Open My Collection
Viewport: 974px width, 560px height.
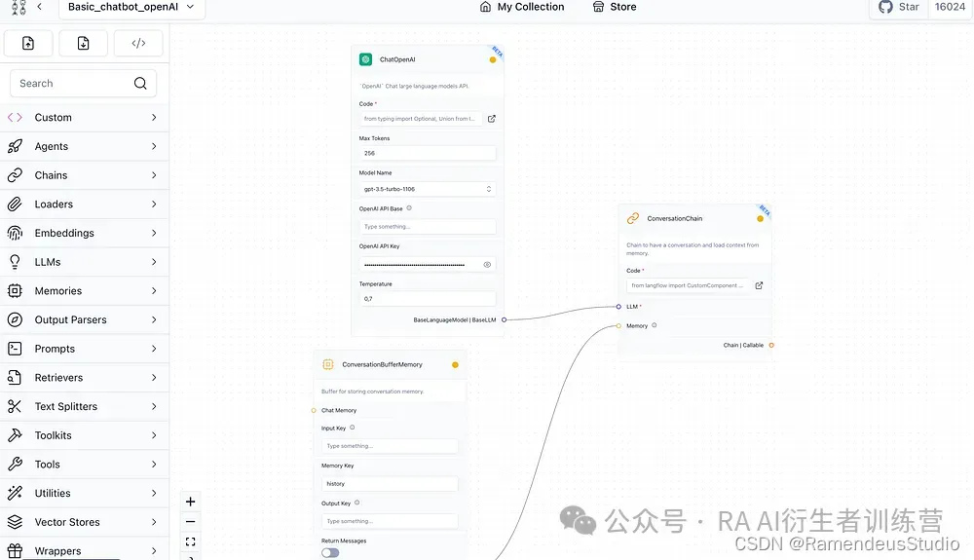coord(522,7)
